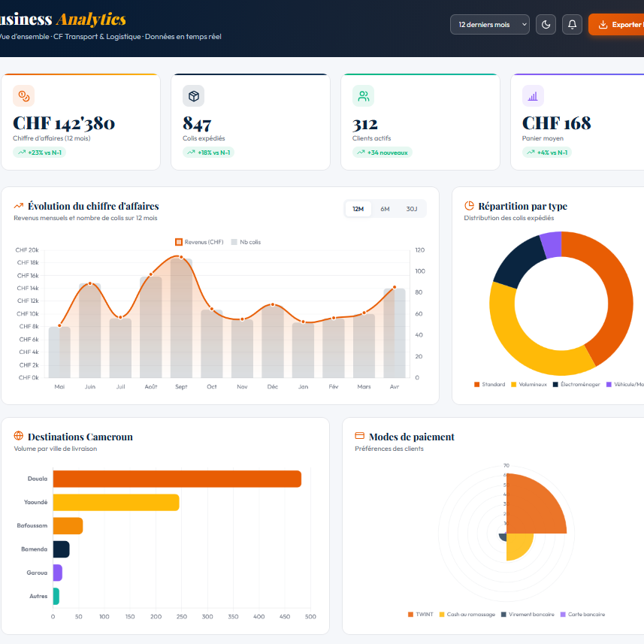
Task: Click the Analytics header title
Action: 91,20
